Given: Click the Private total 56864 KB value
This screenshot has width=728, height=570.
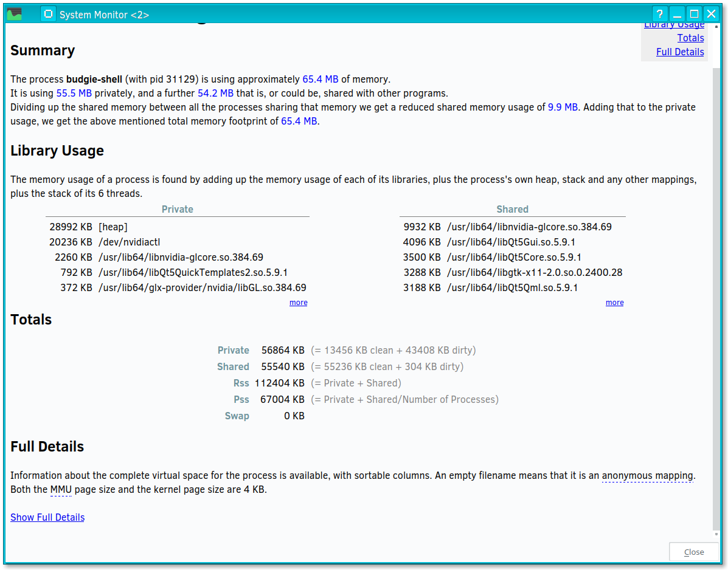Looking at the screenshot, I should point(283,350).
